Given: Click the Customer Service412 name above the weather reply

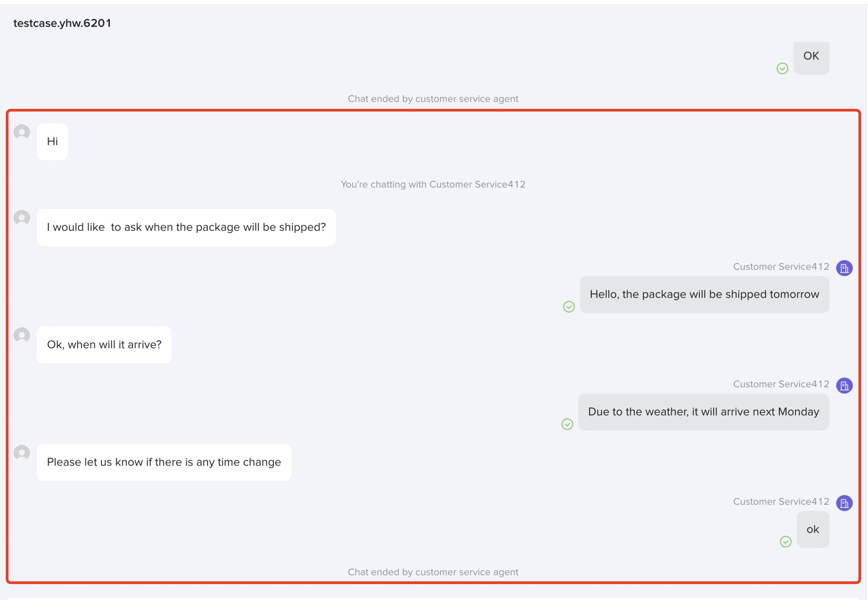Looking at the screenshot, I should (781, 384).
